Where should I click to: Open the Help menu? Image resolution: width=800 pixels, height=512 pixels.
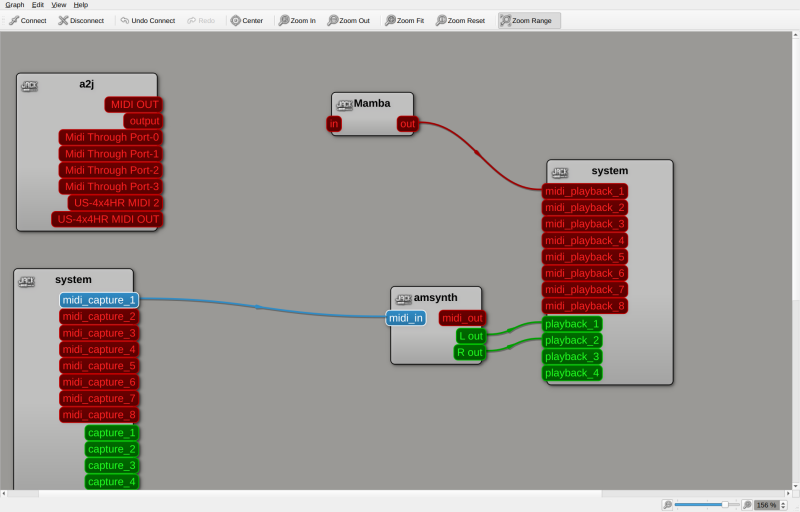[x=81, y=5]
